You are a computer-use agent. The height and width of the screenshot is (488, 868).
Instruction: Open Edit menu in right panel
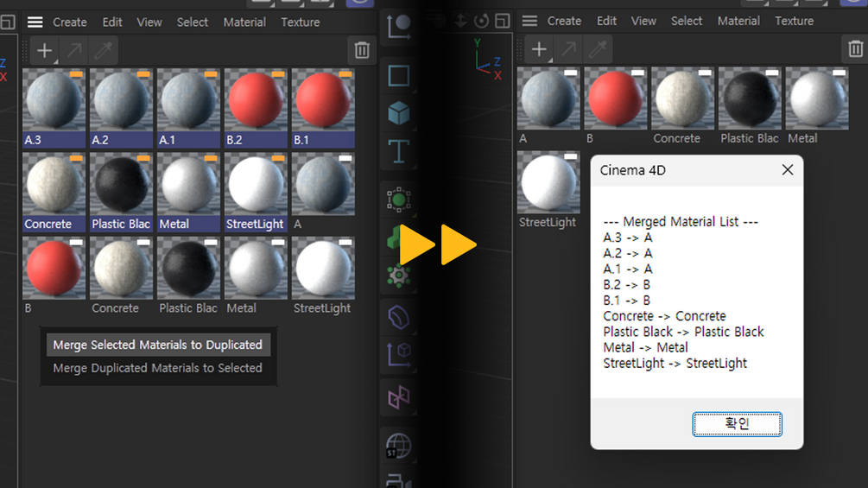pyautogui.click(x=606, y=21)
